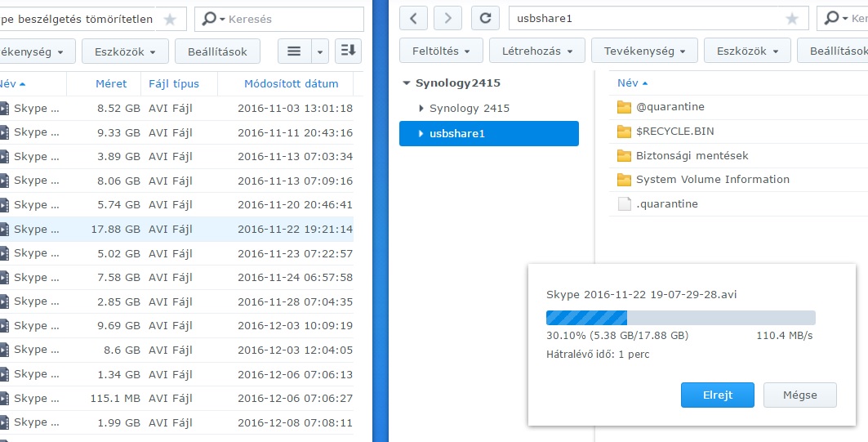Expand Synology 2415 tree node
This screenshot has height=442, width=868.
tap(421, 109)
